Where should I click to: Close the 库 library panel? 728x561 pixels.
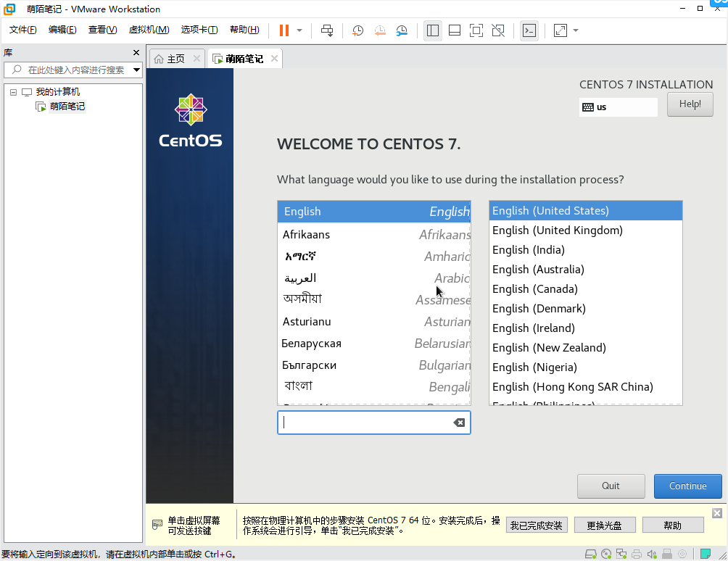point(136,52)
